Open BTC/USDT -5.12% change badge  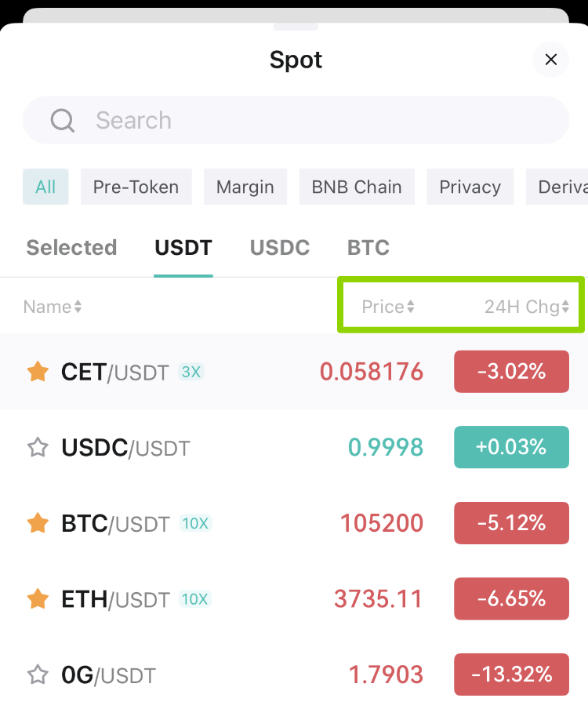[x=512, y=523]
